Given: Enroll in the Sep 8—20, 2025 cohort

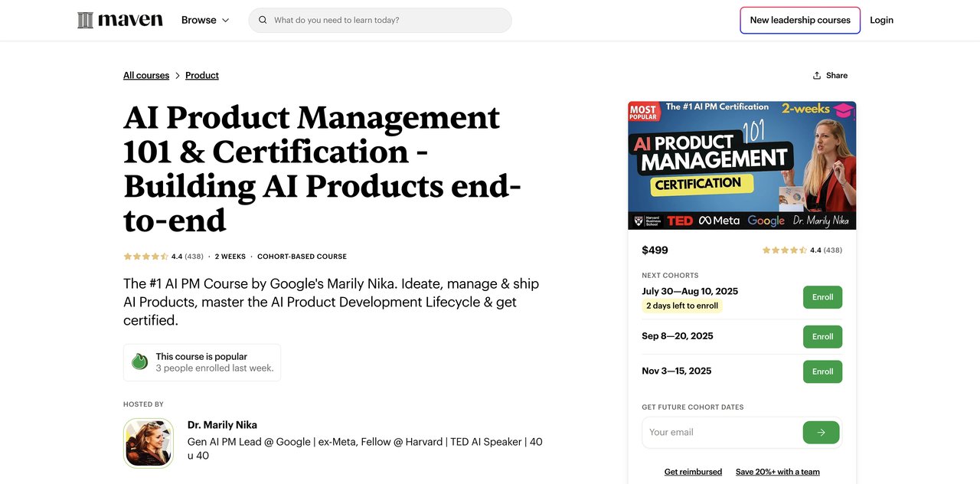Looking at the screenshot, I should coord(822,336).
